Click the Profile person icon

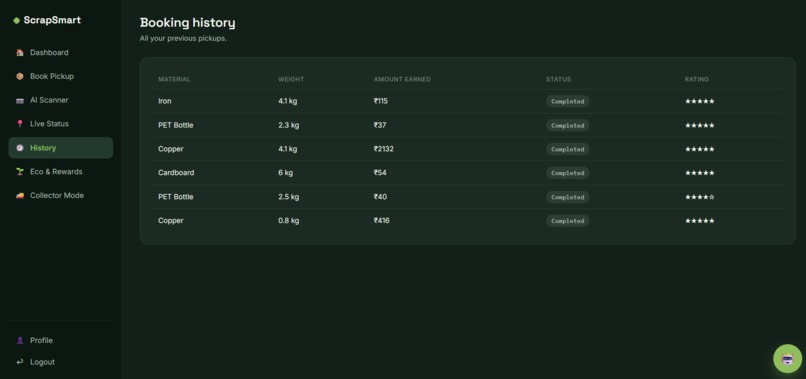tap(20, 340)
